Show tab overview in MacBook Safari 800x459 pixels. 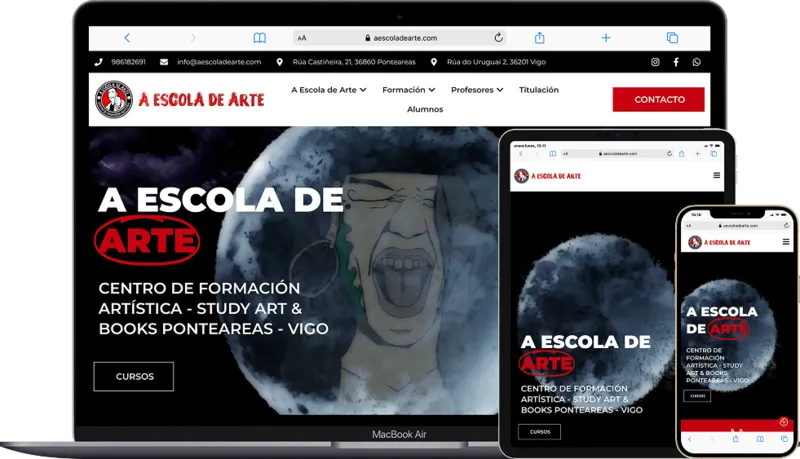click(672, 38)
